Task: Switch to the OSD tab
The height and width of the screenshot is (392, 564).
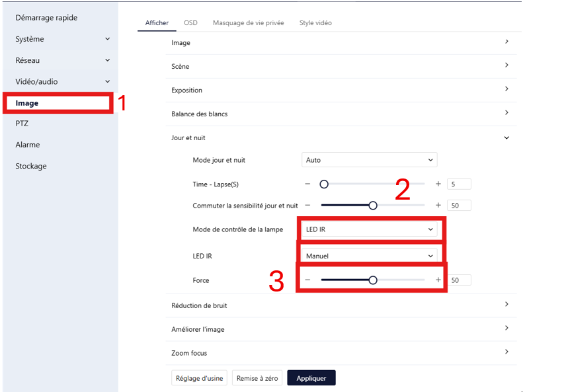Action: pyautogui.click(x=190, y=22)
